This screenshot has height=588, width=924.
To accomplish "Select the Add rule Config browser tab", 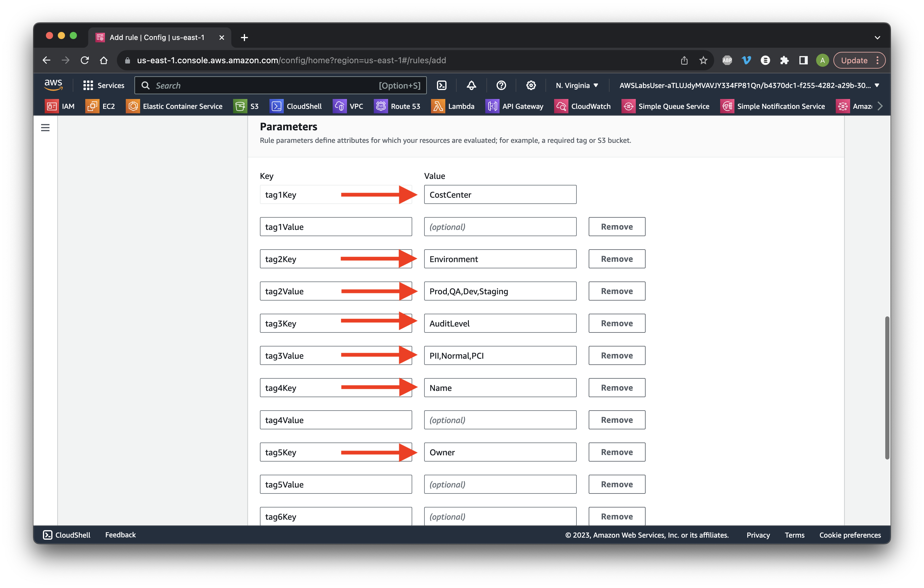I will click(x=160, y=37).
